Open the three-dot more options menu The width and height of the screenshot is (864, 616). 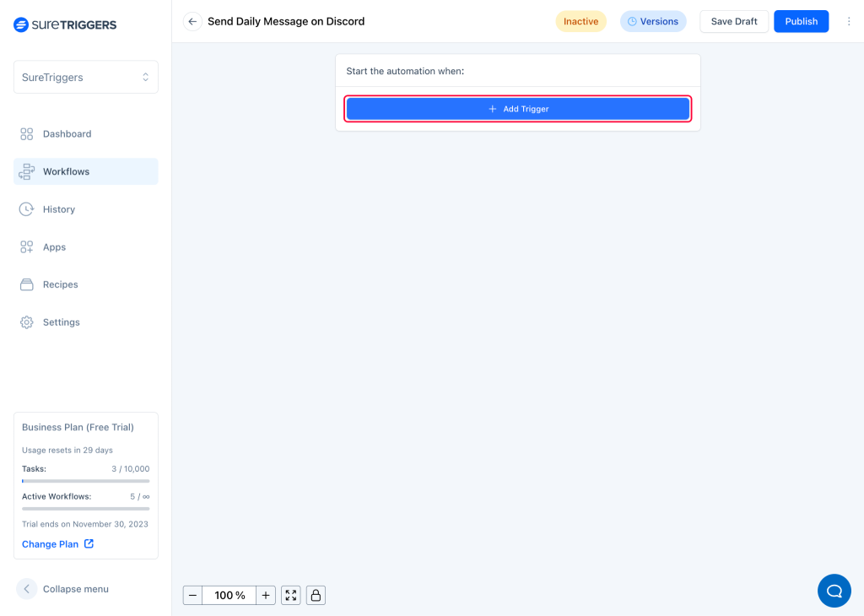tap(849, 22)
